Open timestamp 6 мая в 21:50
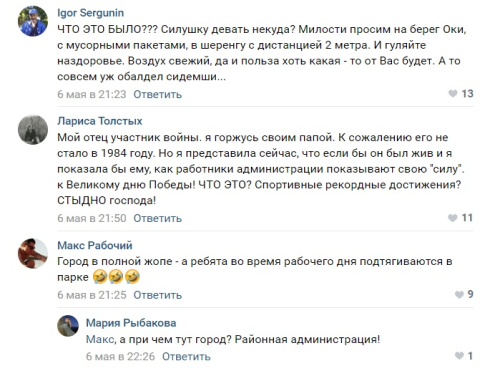The image size is (490, 371). [x=92, y=218]
